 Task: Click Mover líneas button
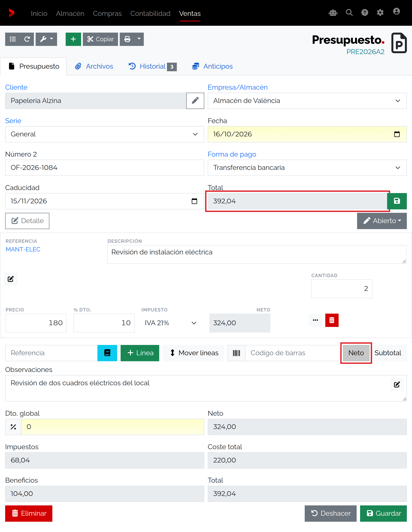tap(193, 353)
